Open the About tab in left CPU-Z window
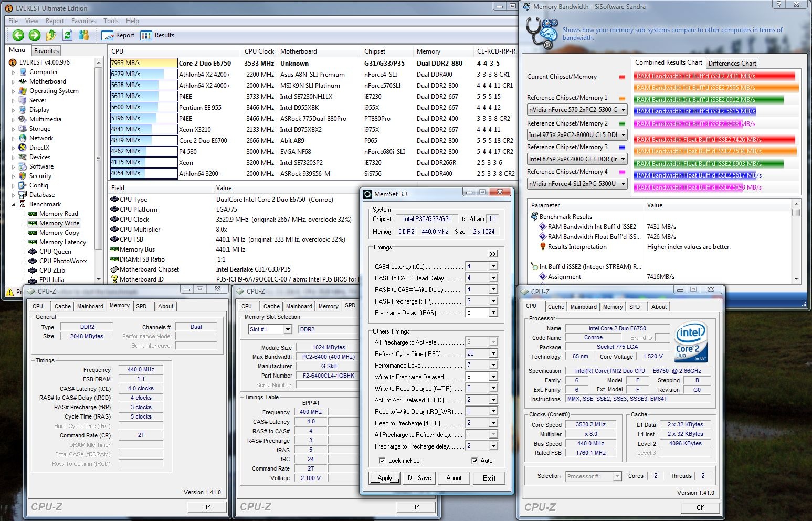This screenshot has height=521, width=812. pyautogui.click(x=165, y=306)
